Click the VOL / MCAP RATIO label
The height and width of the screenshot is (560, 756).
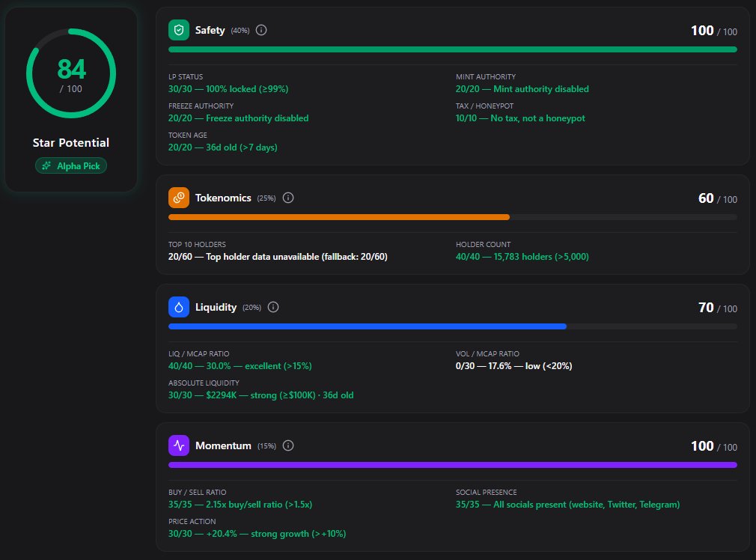(487, 354)
